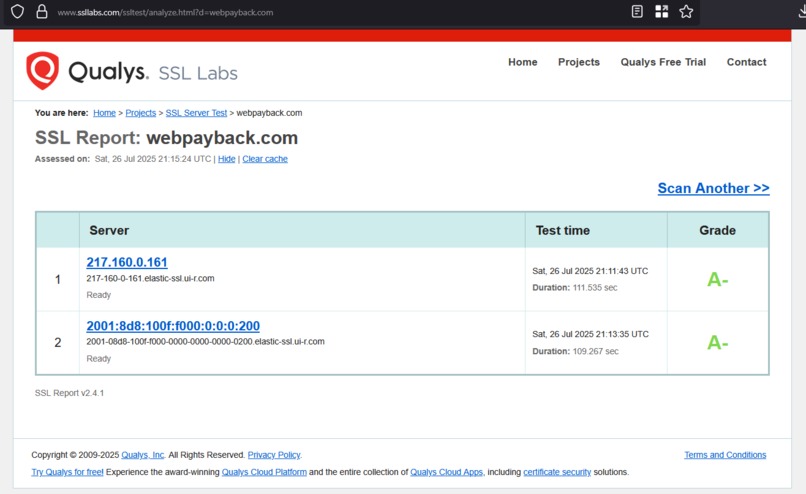The image size is (806, 494).
Task: Open server 217.160.0.161 report
Action: (127, 262)
